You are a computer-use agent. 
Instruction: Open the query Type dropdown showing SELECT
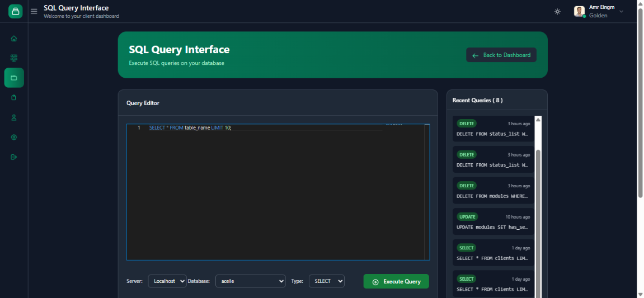pos(326,281)
